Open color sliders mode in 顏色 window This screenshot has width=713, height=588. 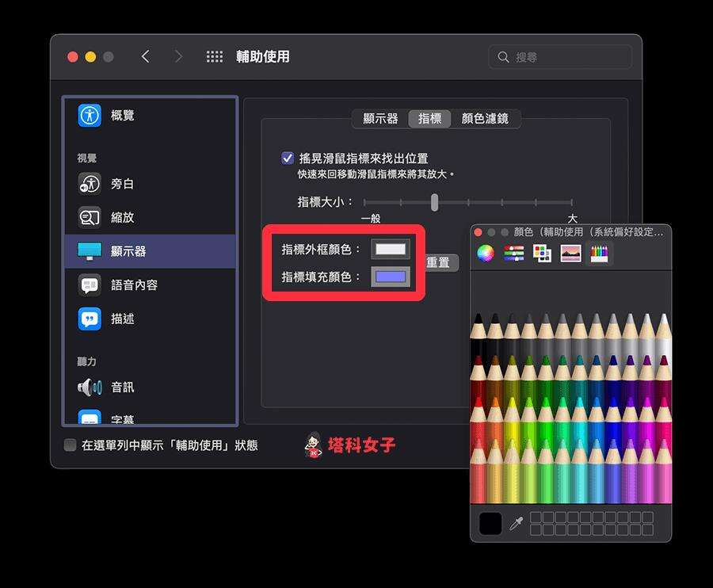click(514, 253)
